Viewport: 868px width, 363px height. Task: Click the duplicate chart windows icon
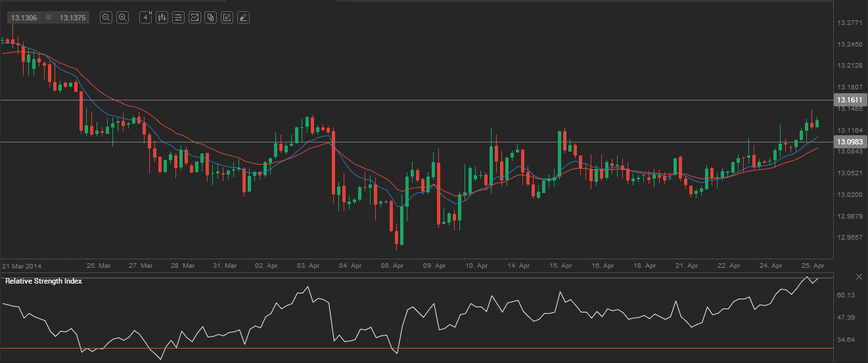coord(210,18)
